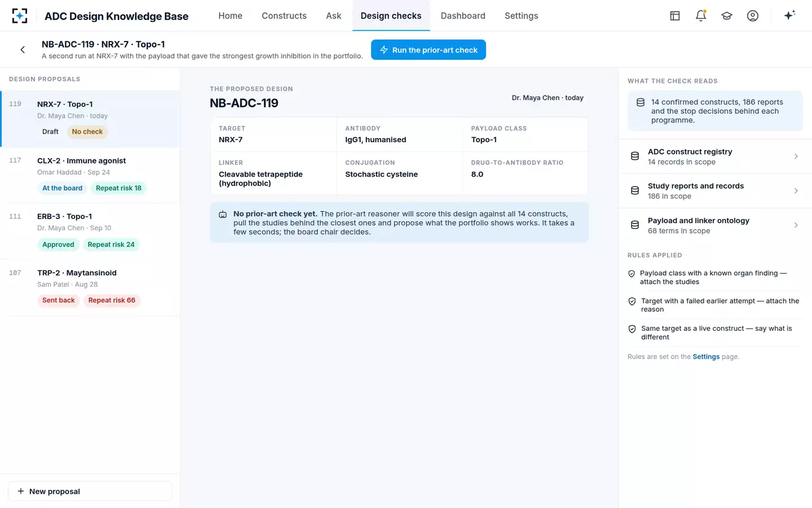Click the Topo-1 payload class value
The width and height of the screenshot is (812, 508).
(484, 140)
